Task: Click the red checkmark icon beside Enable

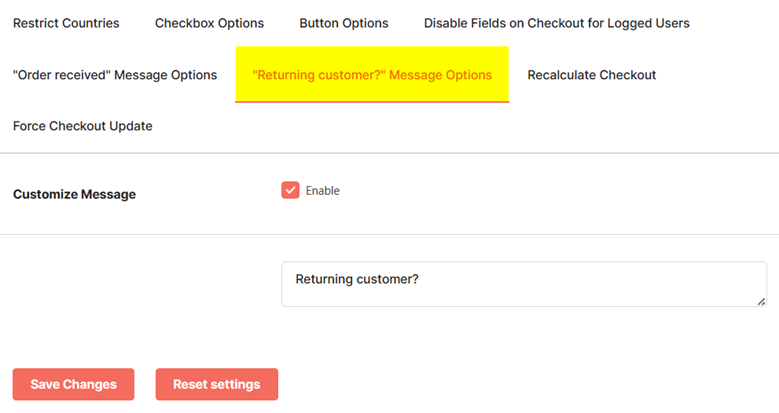Action: (x=290, y=190)
